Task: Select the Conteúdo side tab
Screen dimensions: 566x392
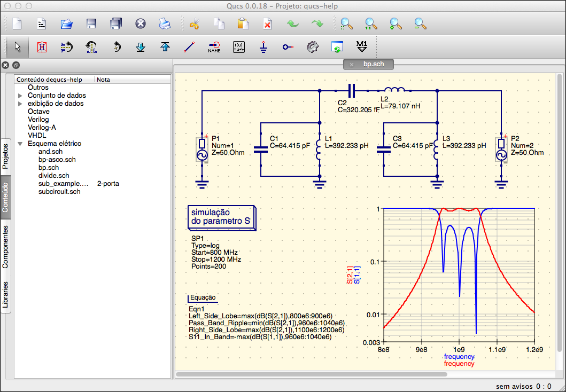Action: pos(5,197)
